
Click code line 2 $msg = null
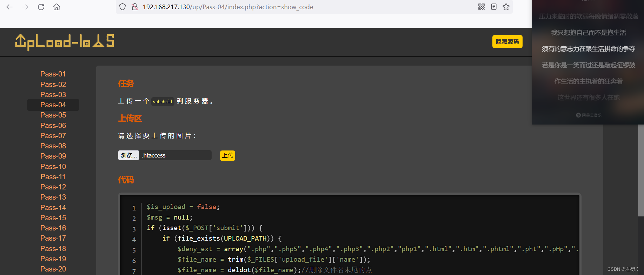(x=170, y=217)
